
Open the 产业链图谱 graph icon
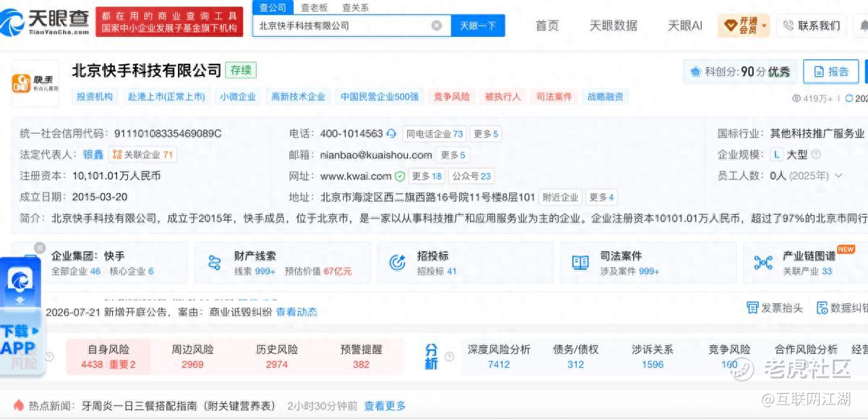tap(763, 263)
